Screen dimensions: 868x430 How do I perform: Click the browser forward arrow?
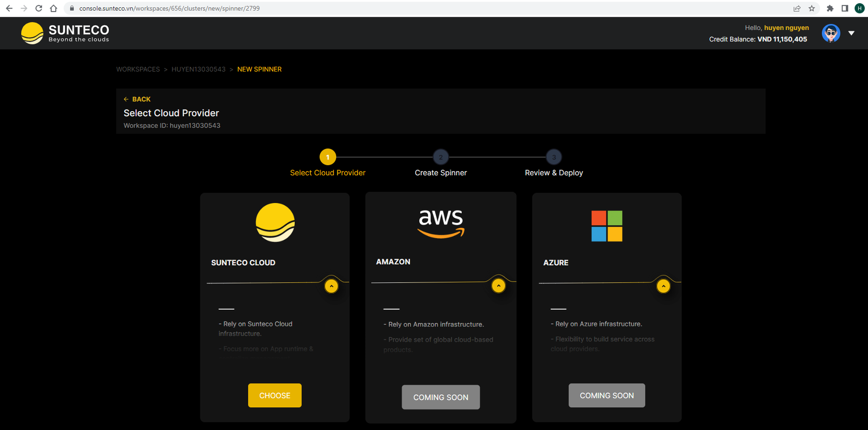tap(24, 8)
